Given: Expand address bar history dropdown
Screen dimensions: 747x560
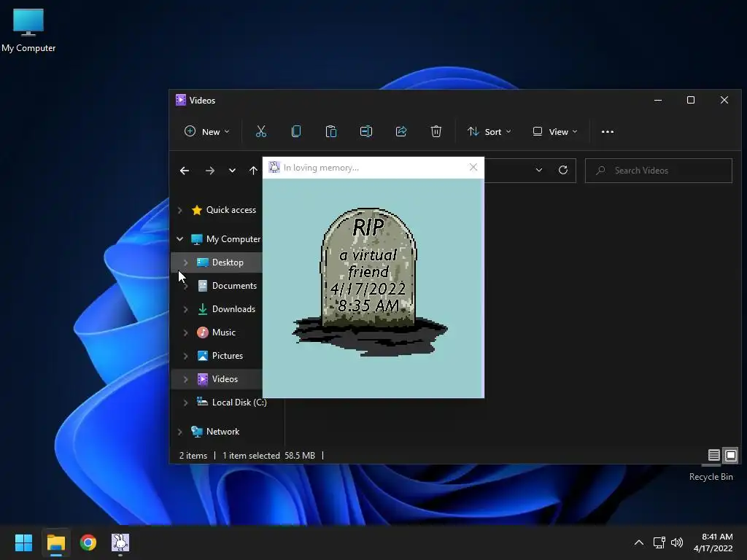Looking at the screenshot, I should pos(539,170).
